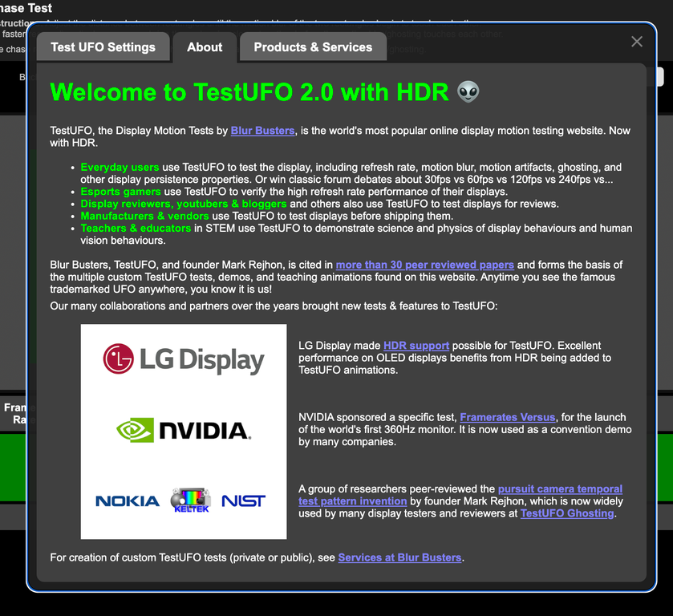The height and width of the screenshot is (616, 673).
Task: Open the Blur Busters link
Action: click(262, 131)
